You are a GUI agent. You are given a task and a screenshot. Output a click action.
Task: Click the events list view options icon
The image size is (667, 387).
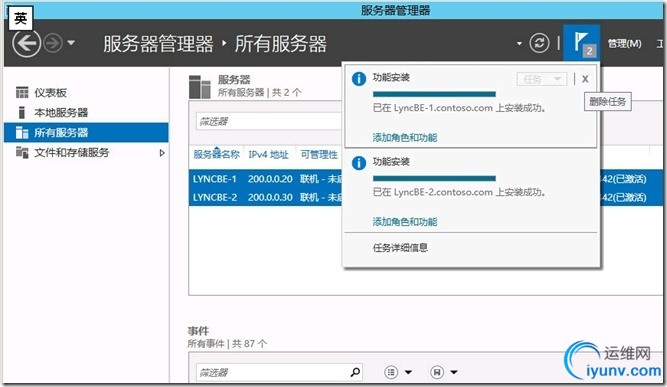click(x=391, y=372)
